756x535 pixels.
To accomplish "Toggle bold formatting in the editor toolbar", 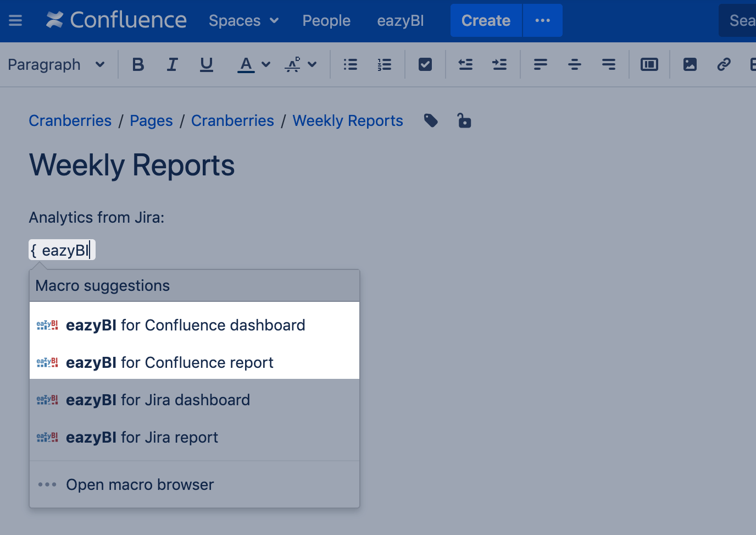I will coord(138,64).
